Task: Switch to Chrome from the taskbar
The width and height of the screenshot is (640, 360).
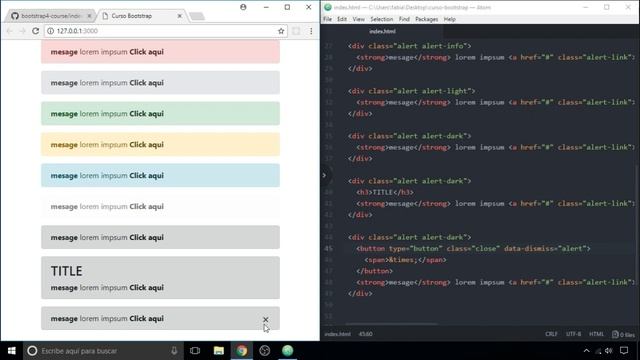Action: click(x=242, y=351)
